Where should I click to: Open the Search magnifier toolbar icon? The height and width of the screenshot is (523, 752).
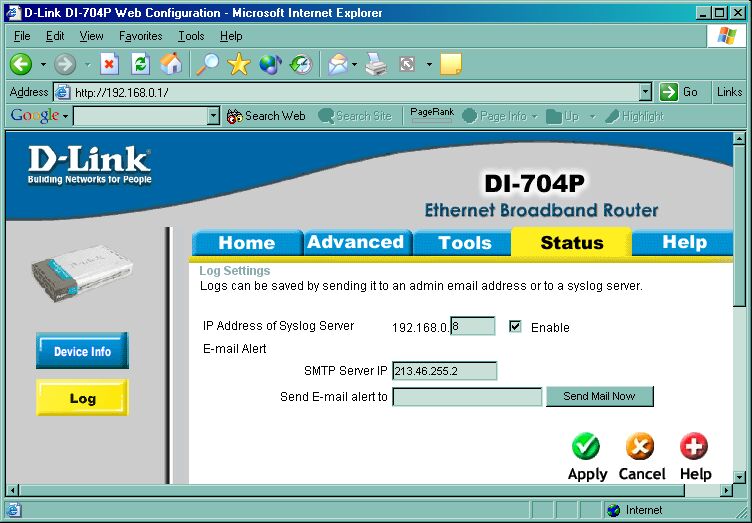coord(208,64)
